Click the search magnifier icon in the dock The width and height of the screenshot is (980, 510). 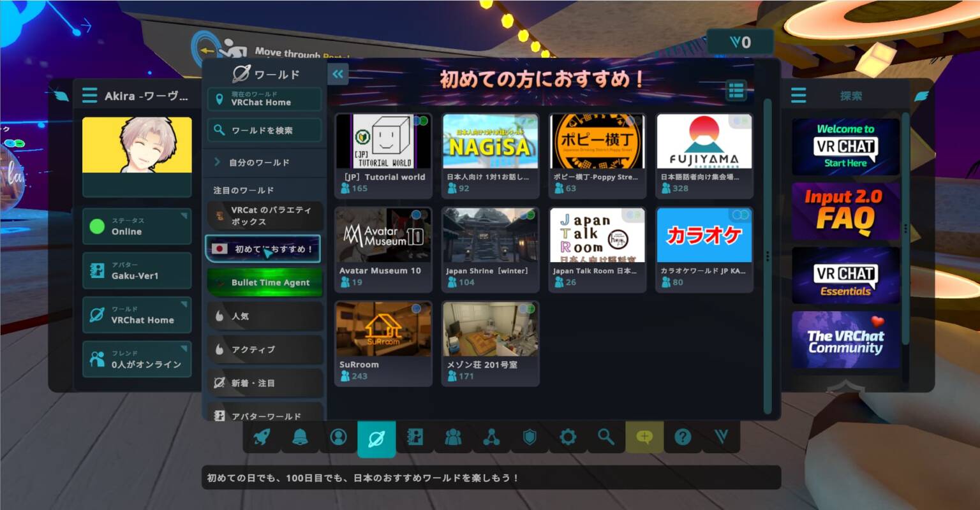(x=606, y=437)
